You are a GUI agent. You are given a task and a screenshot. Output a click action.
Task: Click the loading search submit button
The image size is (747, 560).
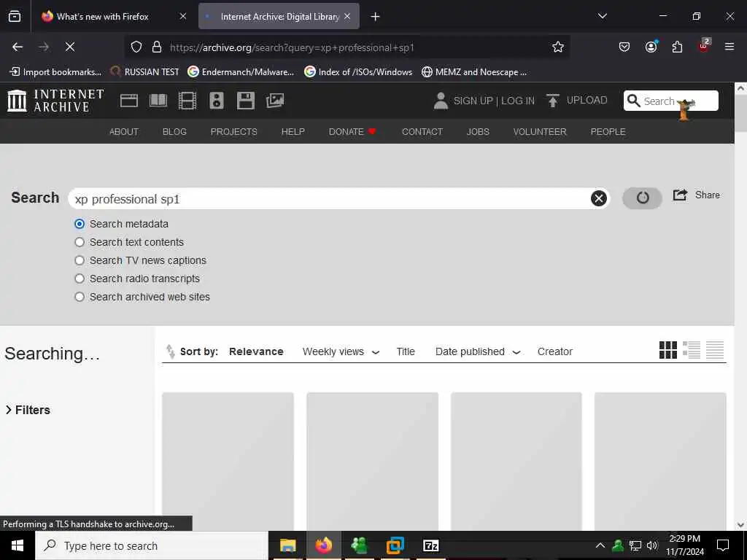tap(642, 198)
